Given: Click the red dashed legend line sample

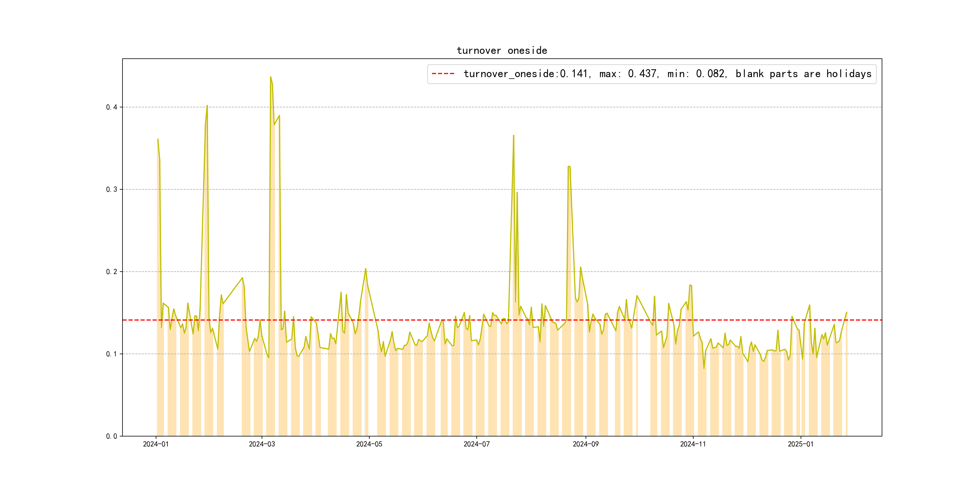Looking at the screenshot, I should (x=443, y=74).
